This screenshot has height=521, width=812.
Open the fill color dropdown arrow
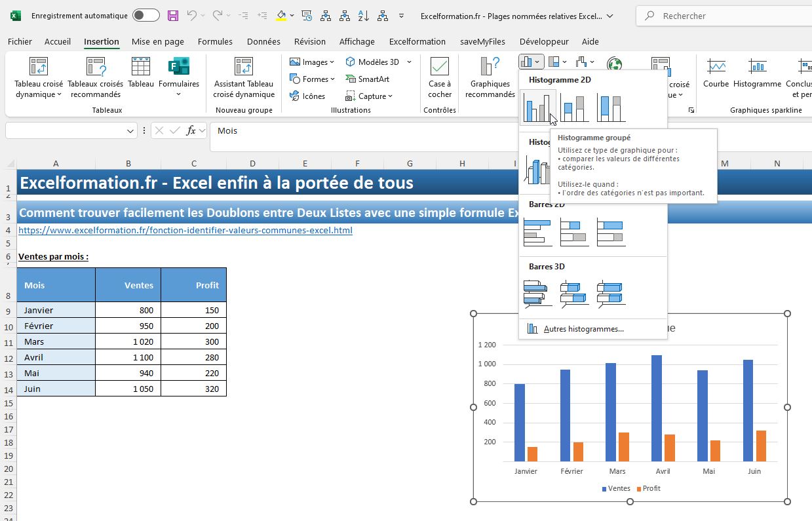point(292,16)
